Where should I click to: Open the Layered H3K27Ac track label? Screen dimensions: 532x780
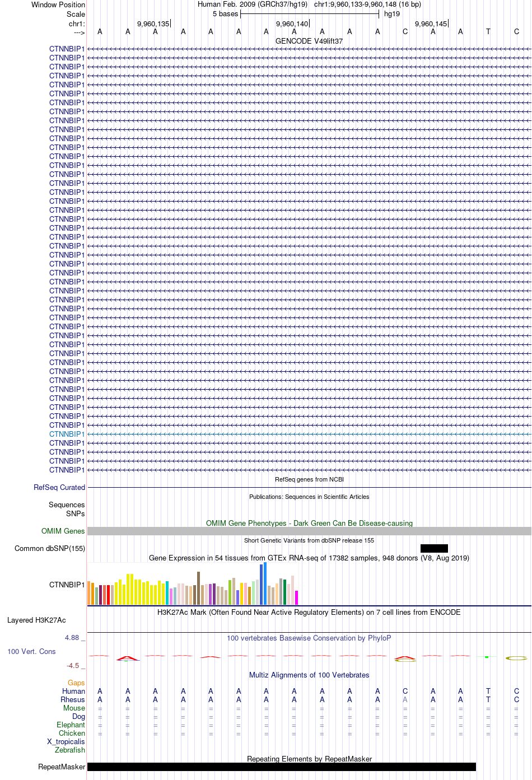coord(36,620)
